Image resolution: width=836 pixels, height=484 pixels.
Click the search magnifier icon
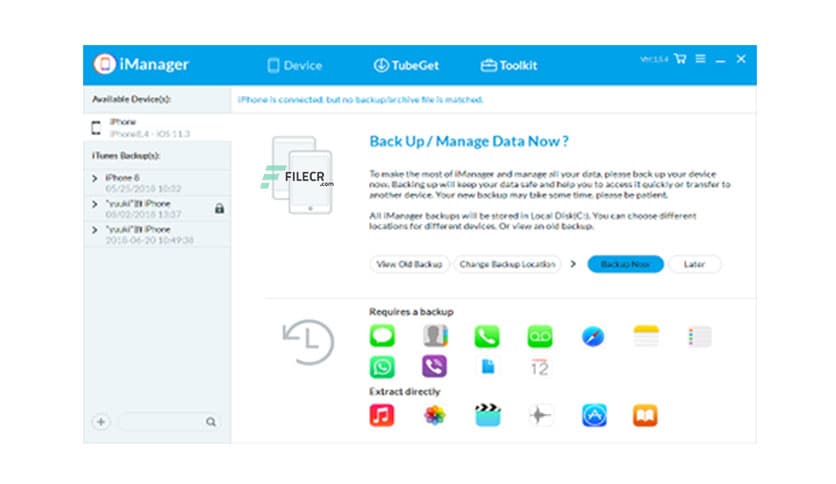211,422
